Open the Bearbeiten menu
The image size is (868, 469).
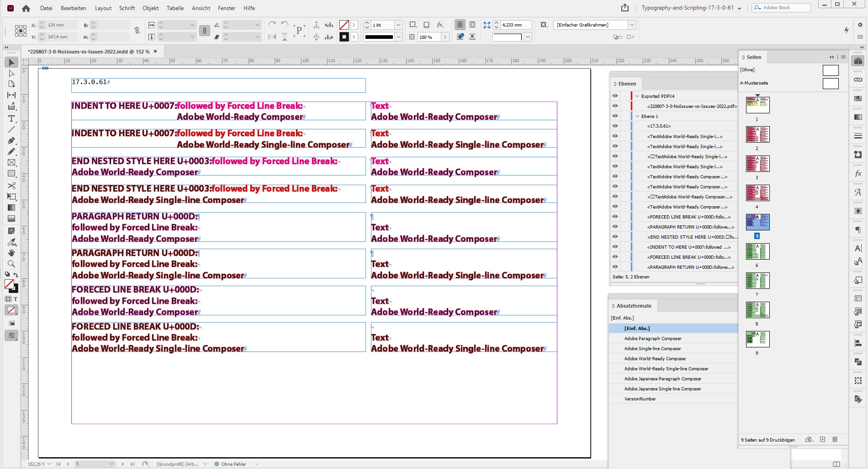[x=74, y=8]
